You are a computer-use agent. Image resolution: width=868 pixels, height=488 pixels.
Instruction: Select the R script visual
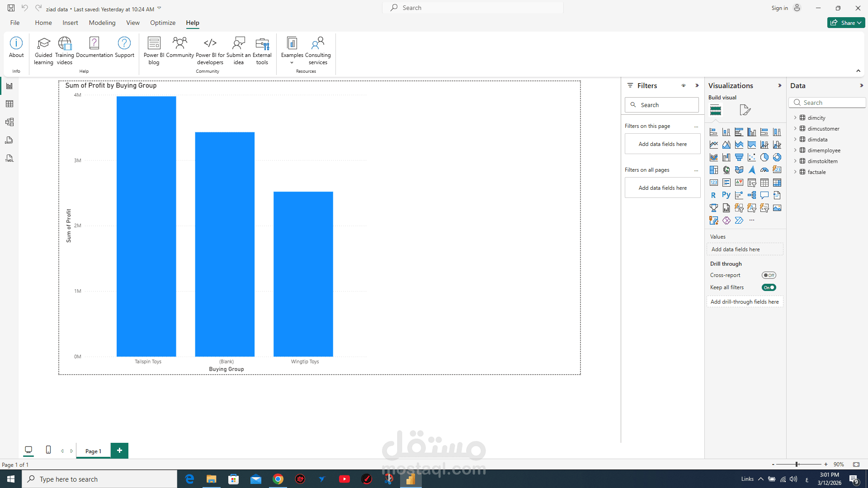(x=713, y=196)
